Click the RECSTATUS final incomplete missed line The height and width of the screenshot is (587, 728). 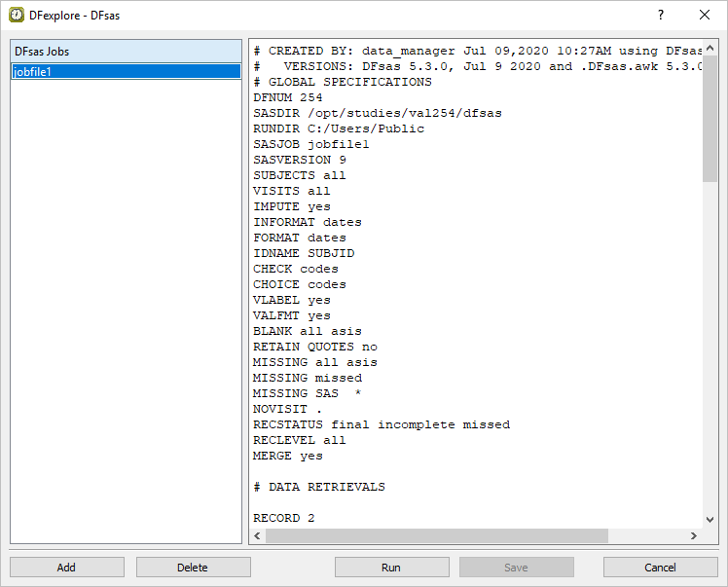[x=382, y=424]
